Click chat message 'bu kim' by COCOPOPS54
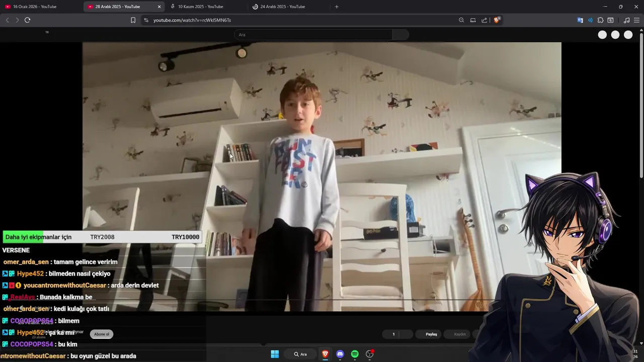 point(68,344)
